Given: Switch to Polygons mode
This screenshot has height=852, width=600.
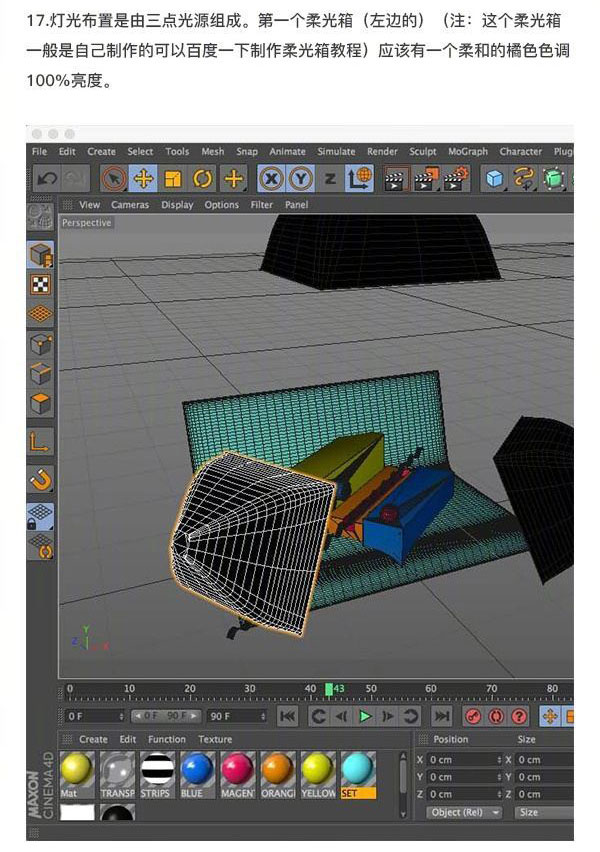Looking at the screenshot, I should point(41,404).
